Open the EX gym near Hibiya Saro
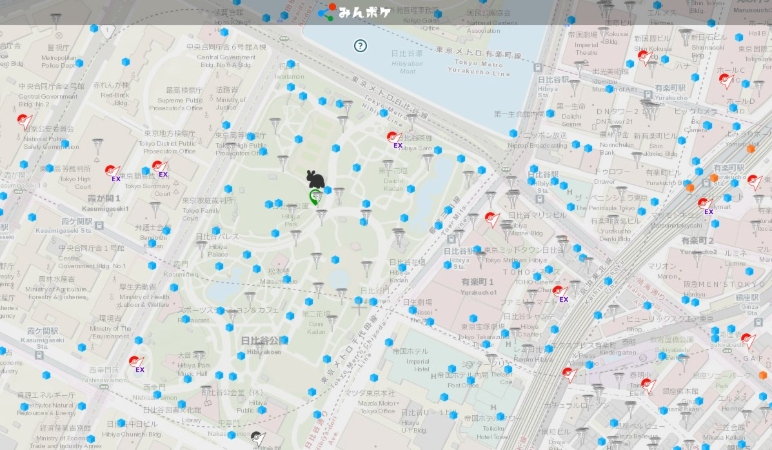Image resolution: width=772 pixels, height=450 pixels. [x=394, y=139]
